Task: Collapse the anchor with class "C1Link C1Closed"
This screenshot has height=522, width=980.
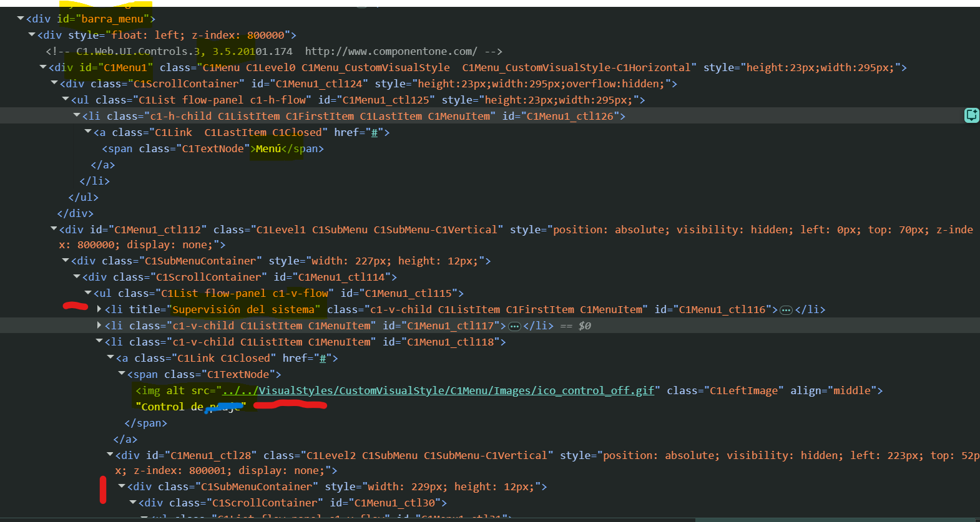Action: tap(110, 358)
